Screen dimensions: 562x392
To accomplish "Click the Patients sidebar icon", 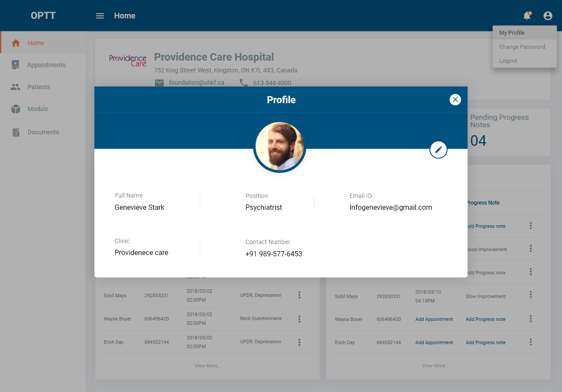I will 16,87.
